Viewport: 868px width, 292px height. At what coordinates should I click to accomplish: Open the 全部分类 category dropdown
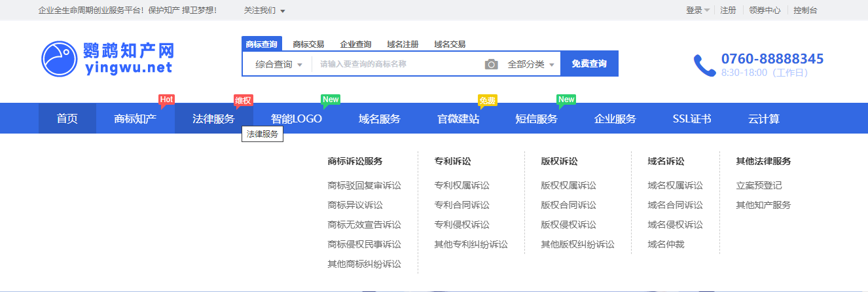pyautogui.click(x=531, y=64)
